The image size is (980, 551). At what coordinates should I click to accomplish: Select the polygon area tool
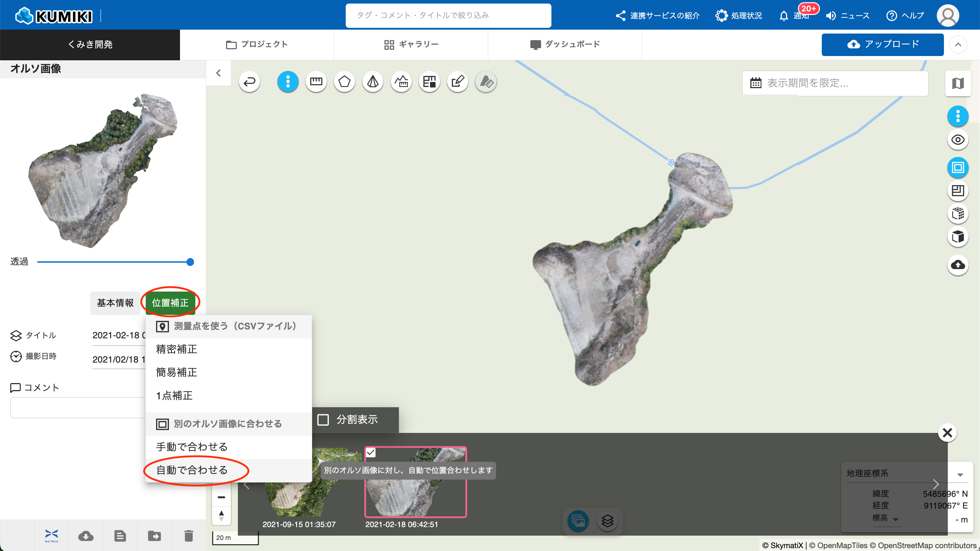click(344, 81)
